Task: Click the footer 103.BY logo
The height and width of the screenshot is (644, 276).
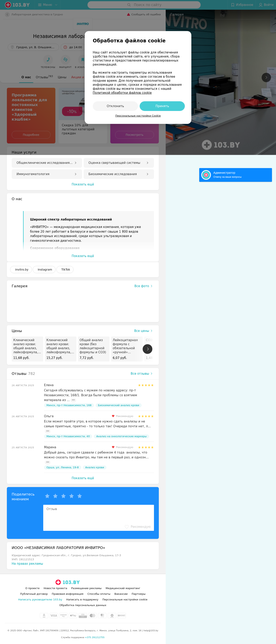Action: point(68,582)
